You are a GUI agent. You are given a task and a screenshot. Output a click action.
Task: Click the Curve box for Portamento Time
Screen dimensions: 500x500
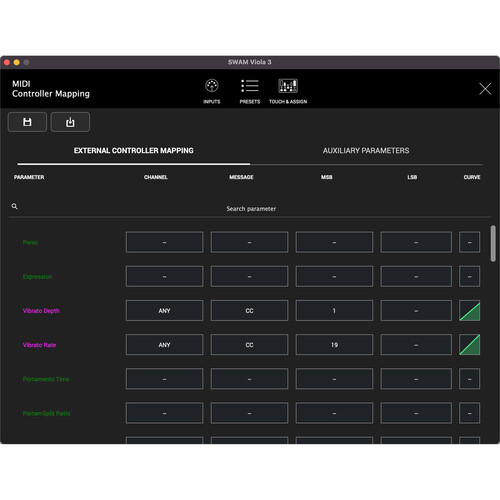[469, 379]
